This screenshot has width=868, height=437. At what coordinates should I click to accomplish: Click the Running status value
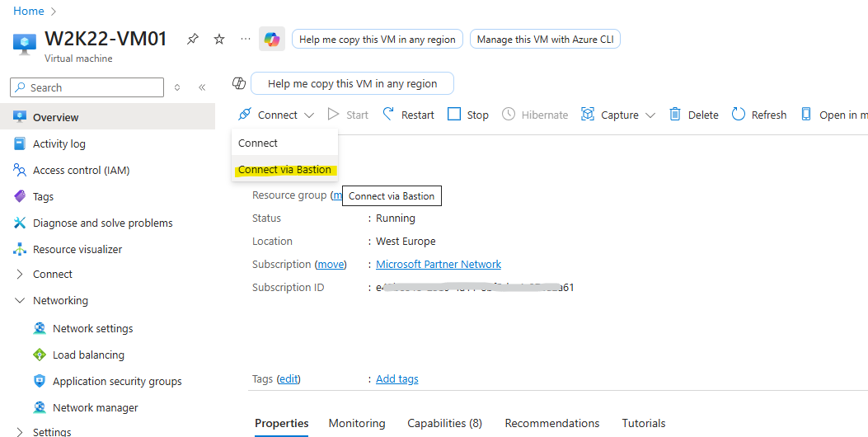pyautogui.click(x=395, y=218)
